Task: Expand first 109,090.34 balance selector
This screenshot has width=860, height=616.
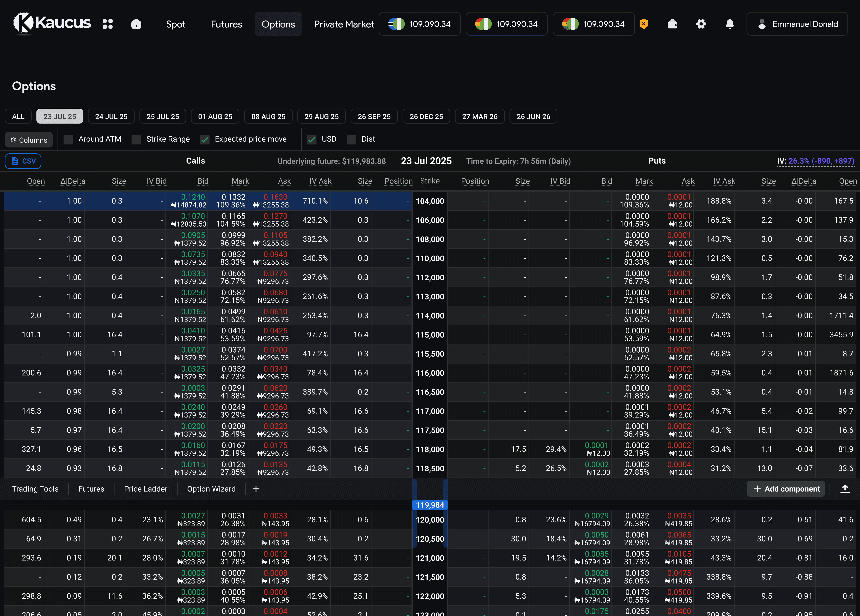Action: [419, 24]
